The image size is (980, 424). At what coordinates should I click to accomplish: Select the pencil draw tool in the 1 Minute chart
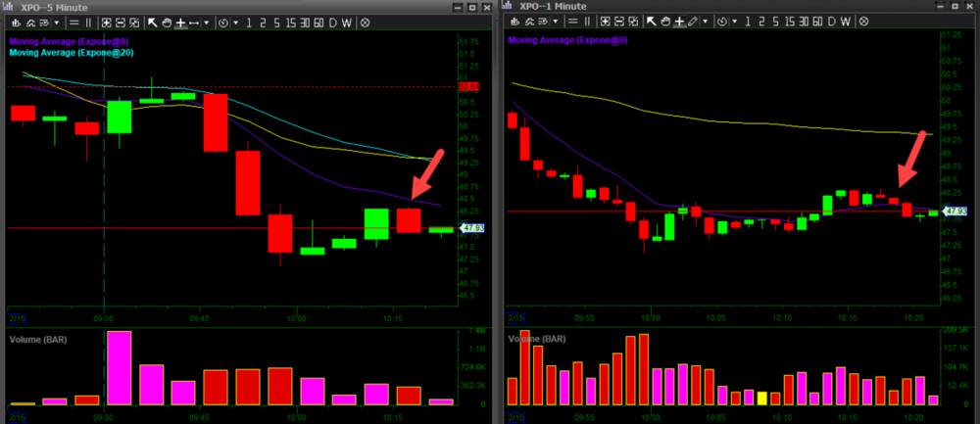pyautogui.click(x=693, y=22)
